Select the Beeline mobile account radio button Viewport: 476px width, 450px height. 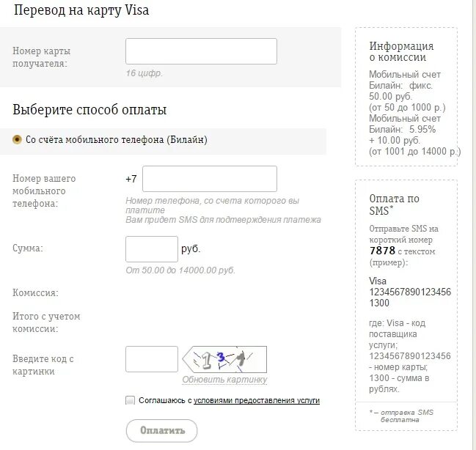coord(17,139)
